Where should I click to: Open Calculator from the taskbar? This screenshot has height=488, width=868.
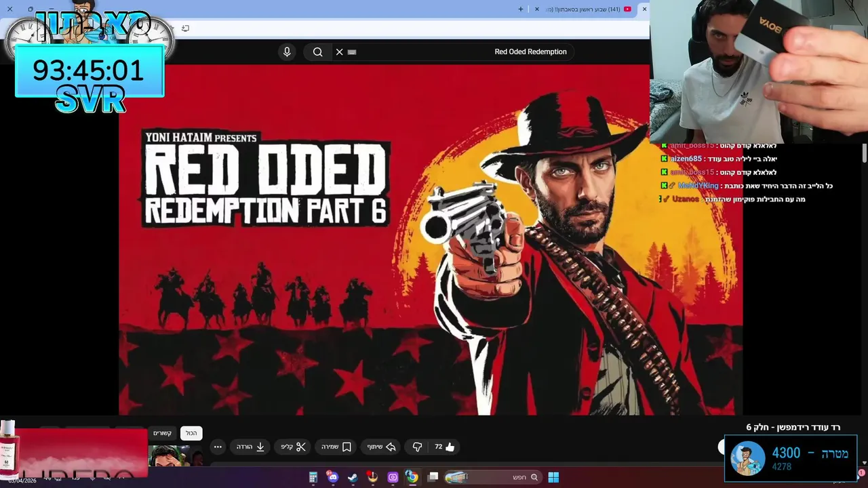313,477
